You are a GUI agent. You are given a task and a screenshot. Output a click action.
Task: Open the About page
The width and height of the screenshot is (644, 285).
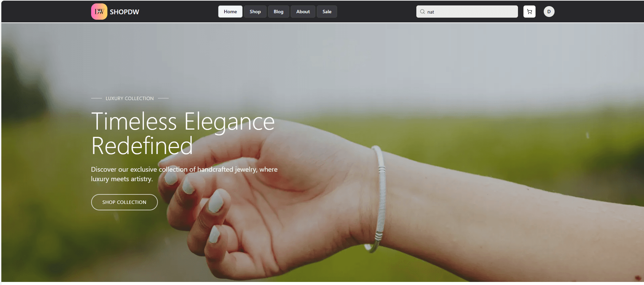303,12
